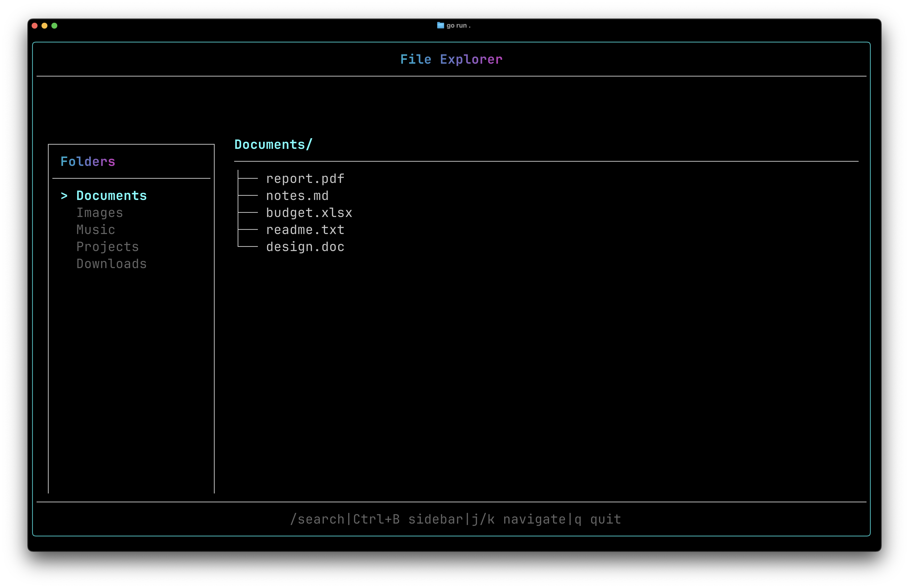This screenshot has width=909, height=588.
Task: Click the Folders panel title
Action: (88, 161)
